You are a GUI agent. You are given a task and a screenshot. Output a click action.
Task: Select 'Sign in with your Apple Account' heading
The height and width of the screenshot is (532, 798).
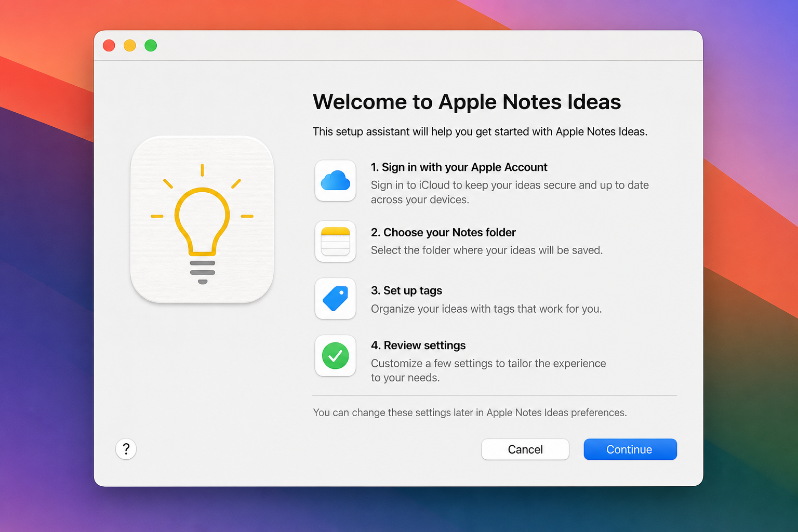[x=459, y=167]
